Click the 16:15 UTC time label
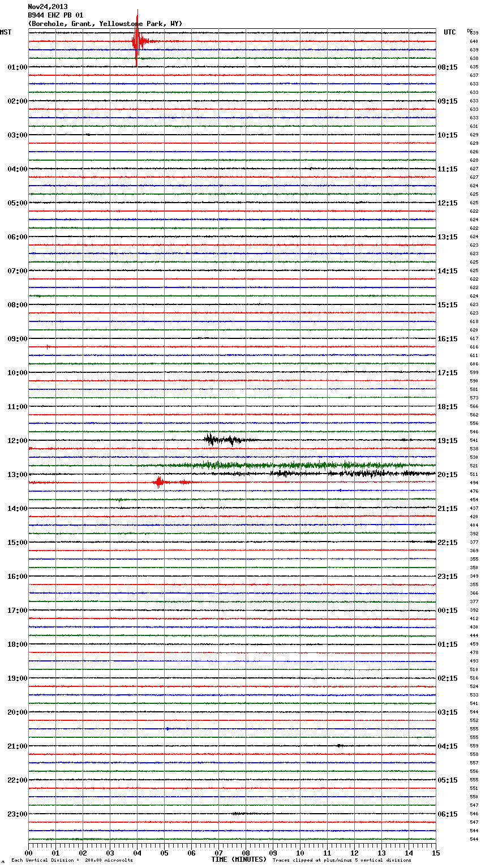 point(448,339)
